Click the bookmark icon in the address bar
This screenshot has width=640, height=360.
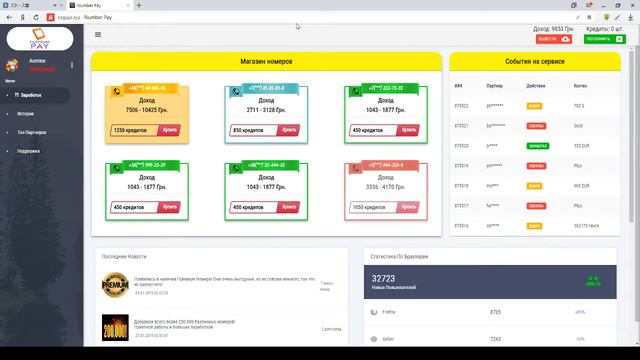pos(589,18)
